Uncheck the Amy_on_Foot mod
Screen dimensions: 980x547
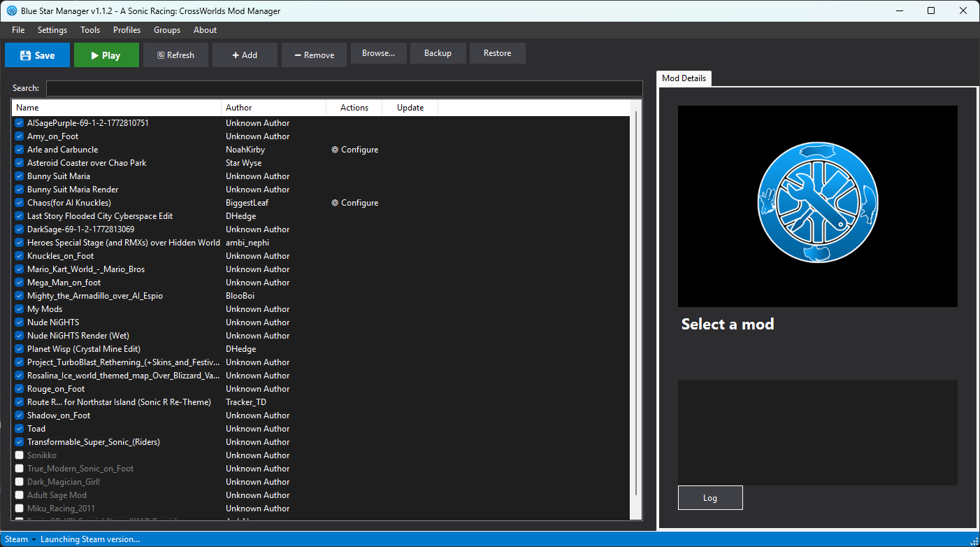pos(20,136)
